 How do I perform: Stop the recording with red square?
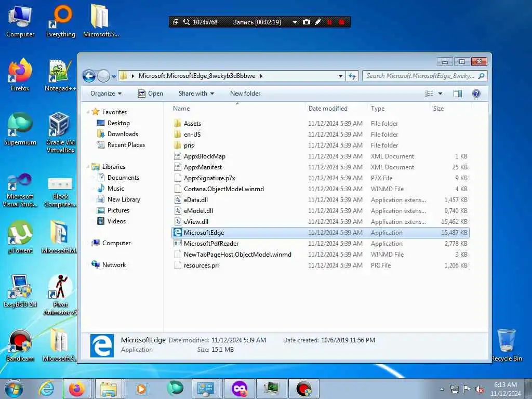click(x=342, y=22)
